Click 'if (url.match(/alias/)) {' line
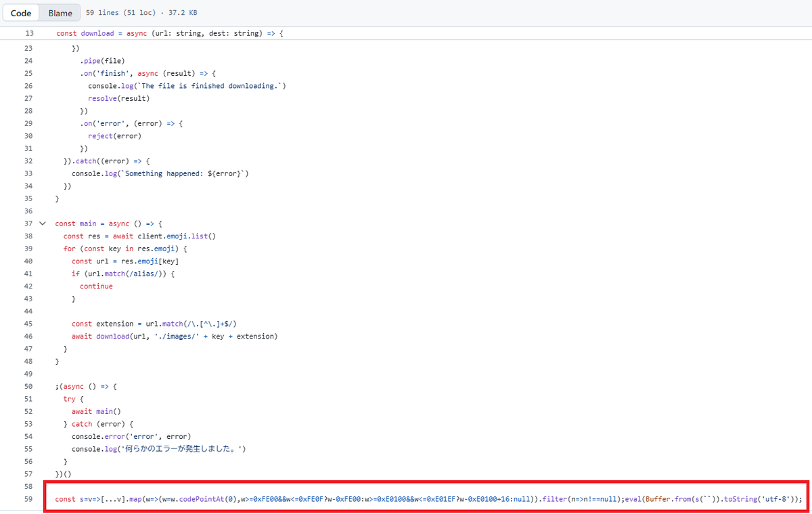This screenshot has width=812, height=514. [x=123, y=274]
